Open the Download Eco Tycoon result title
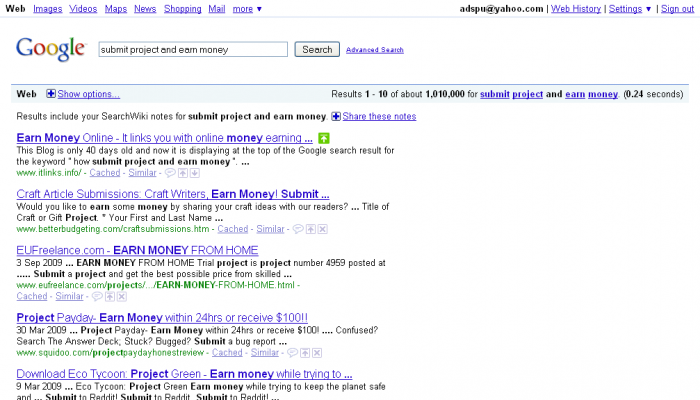 coord(184,374)
